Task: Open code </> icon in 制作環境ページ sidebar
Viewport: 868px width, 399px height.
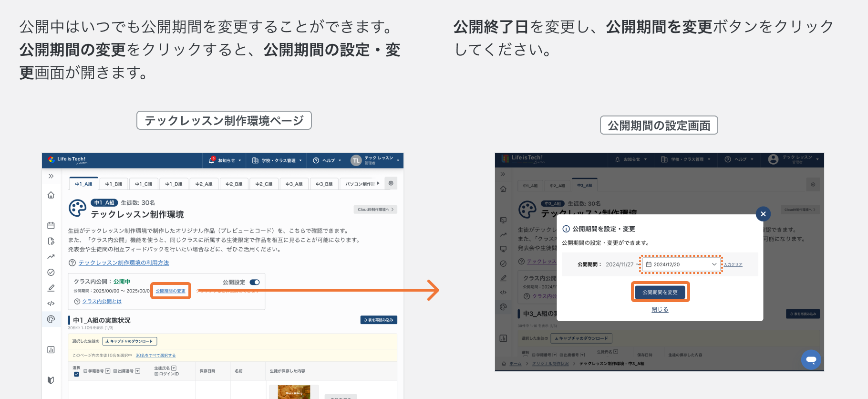Action: click(51, 304)
